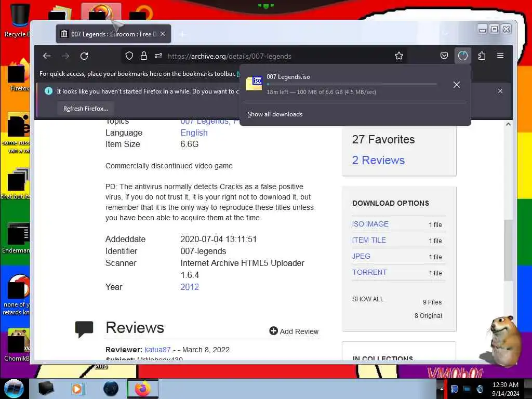Click the taskbar clock showing 12:30 AM
The width and height of the screenshot is (532, 399).
(505, 385)
